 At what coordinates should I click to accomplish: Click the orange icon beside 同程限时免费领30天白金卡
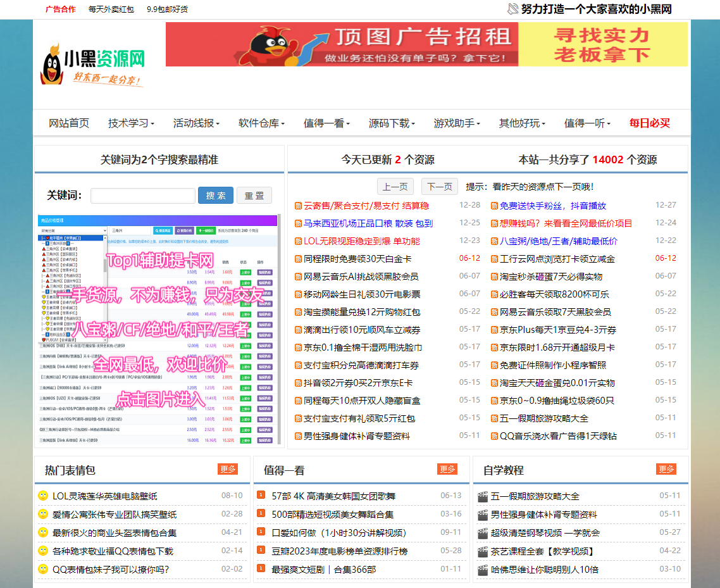(x=298, y=259)
